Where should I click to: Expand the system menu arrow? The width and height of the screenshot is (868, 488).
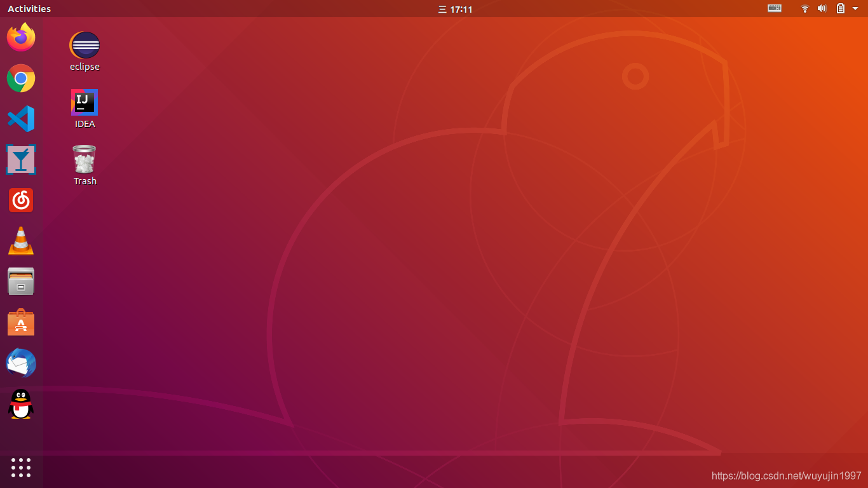tap(855, 9)
